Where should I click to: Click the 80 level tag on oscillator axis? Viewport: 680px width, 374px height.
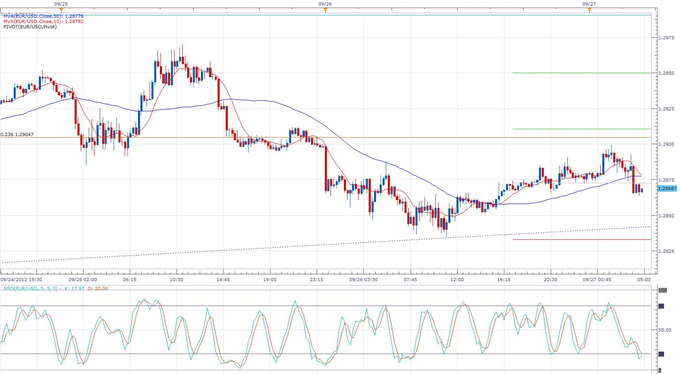(x=662, y=306)
